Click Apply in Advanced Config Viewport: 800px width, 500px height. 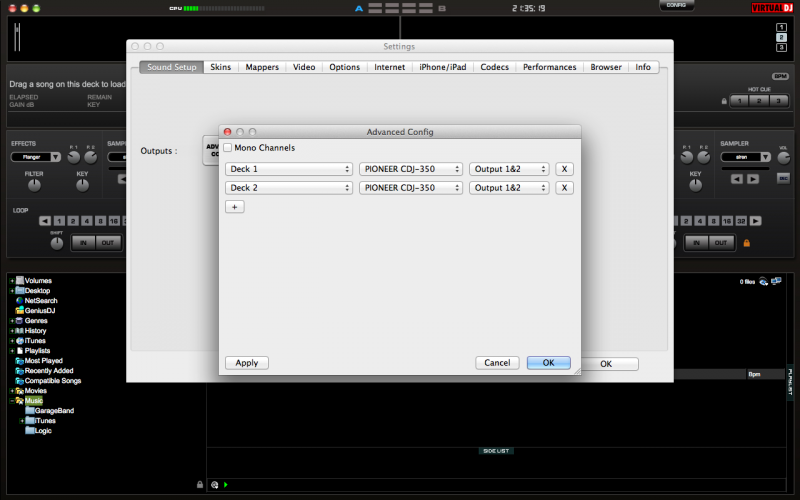point(247,363)
